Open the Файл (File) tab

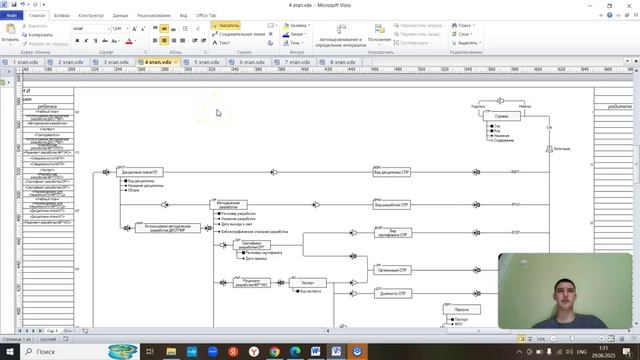click(x=11, y=16)
